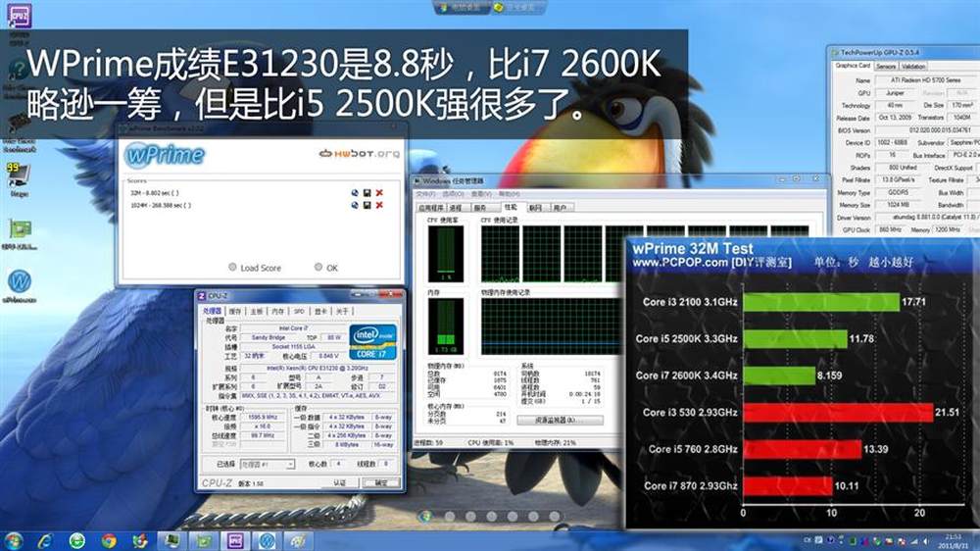Open Task Manager 帮助 menu

coord(508,194)
